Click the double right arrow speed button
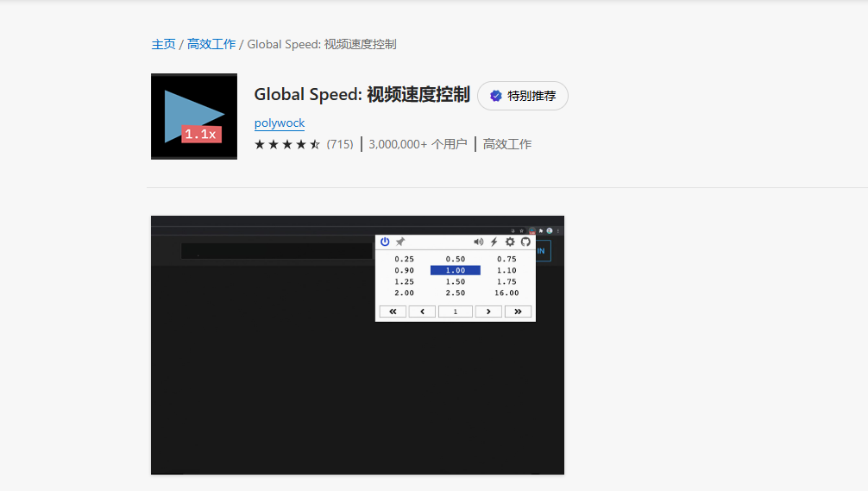The image size is (868, 491). (x=519, y=312)
